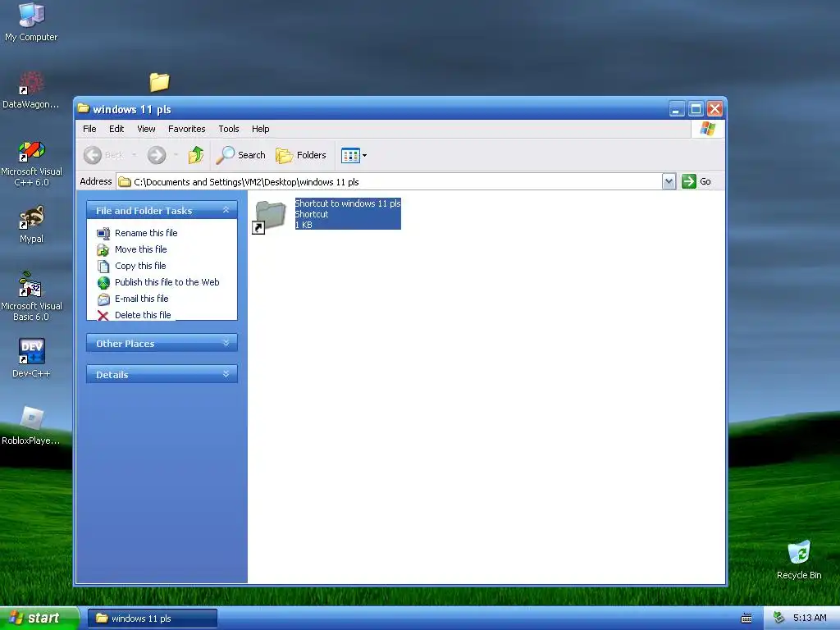840x630 pixels.
Task: Maximize the windows 11 pls window
Action: [x=696, y=109]
